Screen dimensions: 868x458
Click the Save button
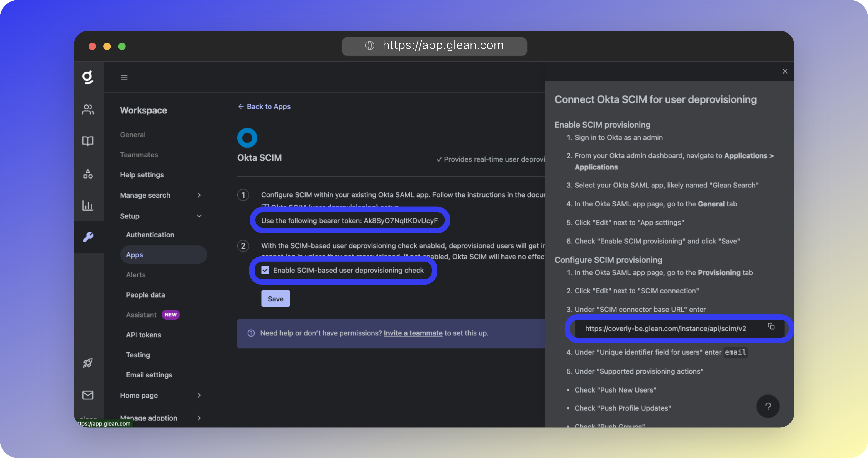(275, 299)
